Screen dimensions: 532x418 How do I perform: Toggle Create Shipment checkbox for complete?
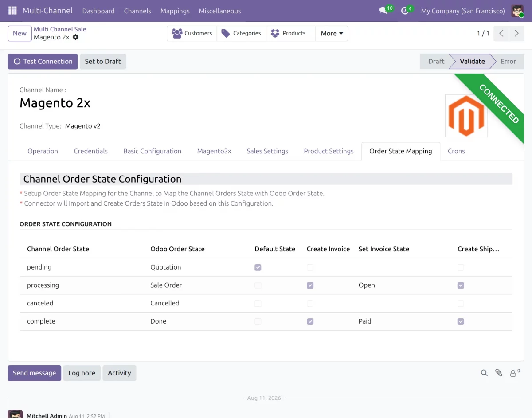click(461, 321)
